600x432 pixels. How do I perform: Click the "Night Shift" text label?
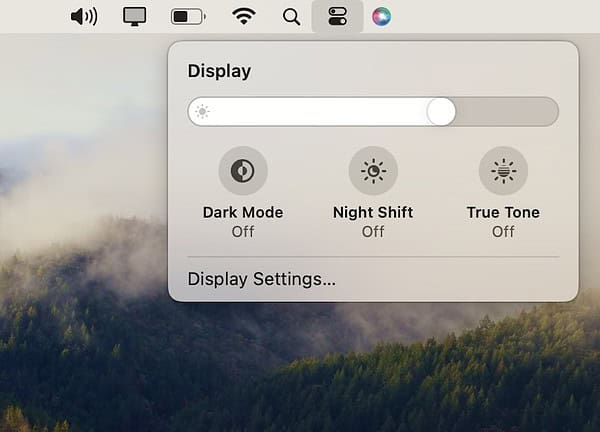coord(373,212)
